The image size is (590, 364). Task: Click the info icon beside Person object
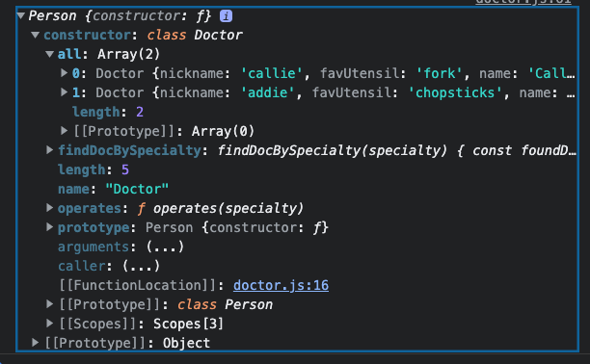pos(226,16)
